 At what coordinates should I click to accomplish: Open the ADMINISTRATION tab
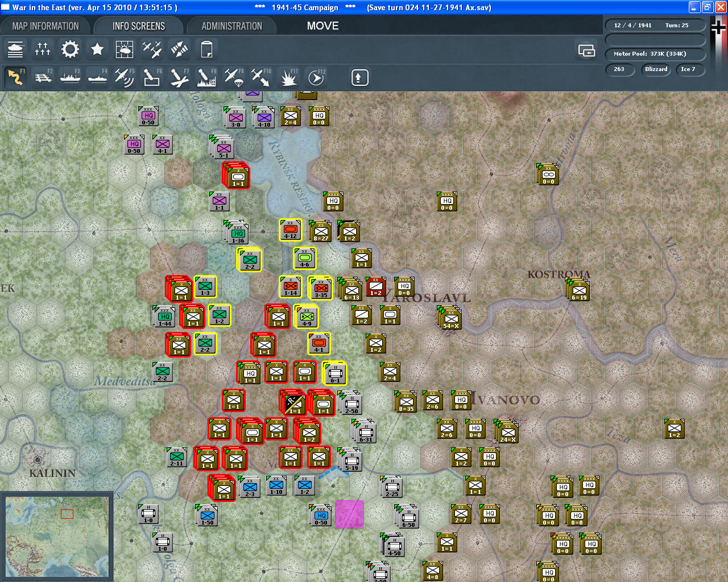(232, 26)
